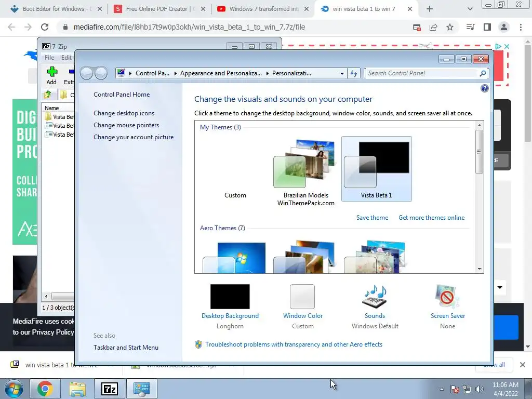Click Change desktop icons link
Image resolution: width=532 pixels, height=399 pixels.
click(x=124, y=113)
